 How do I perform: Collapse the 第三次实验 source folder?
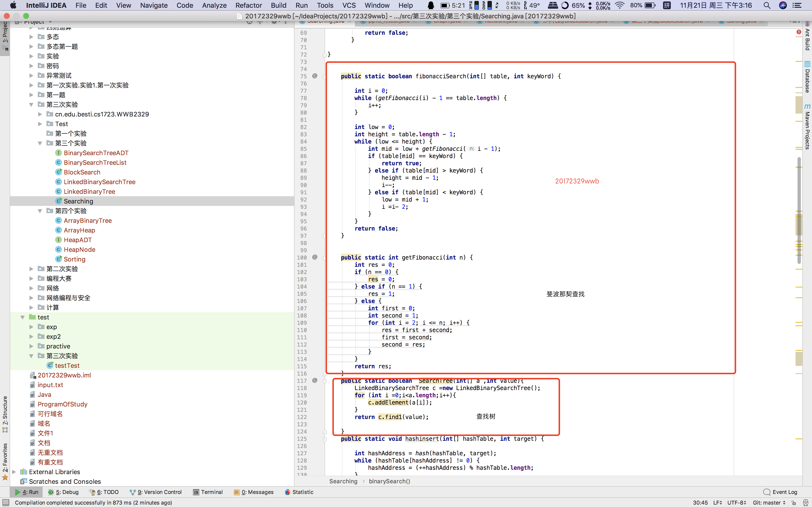31,105
